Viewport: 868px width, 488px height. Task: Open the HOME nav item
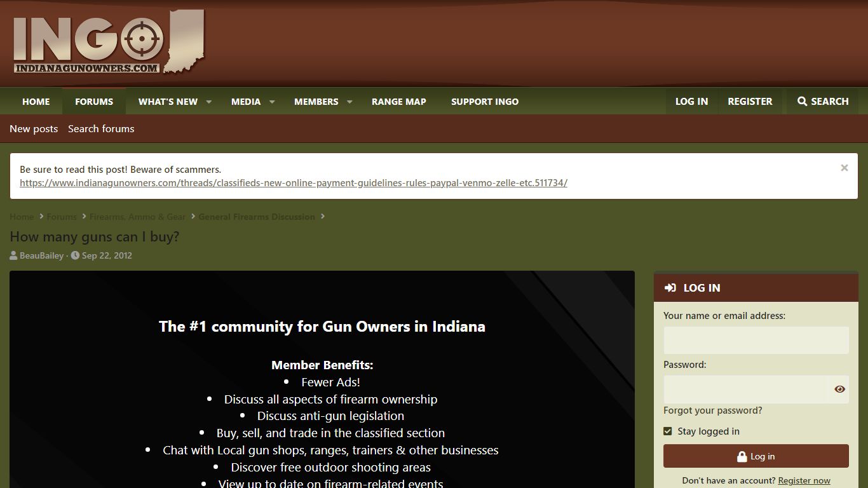pos(36,102)
